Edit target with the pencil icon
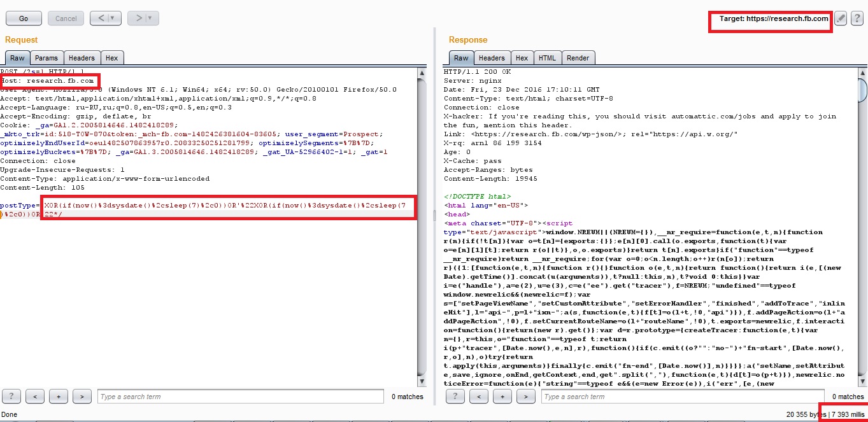The height and width of the screenshot is (422, 868). point(841,18)
